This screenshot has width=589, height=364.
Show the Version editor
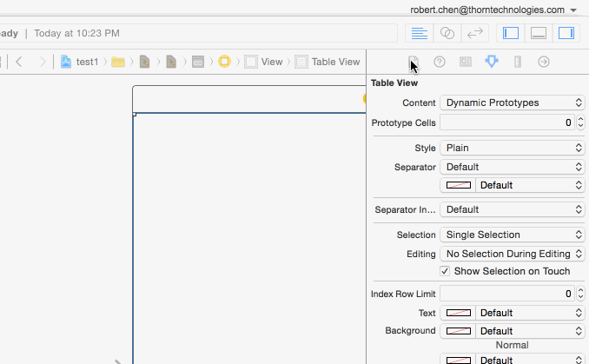click(x=475, y=33)
